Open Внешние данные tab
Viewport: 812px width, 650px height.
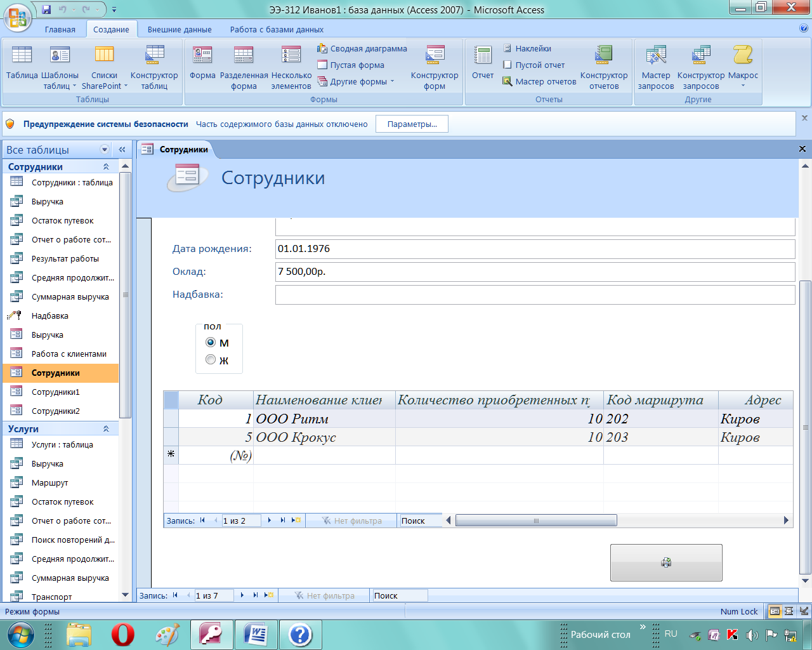[180, 29]
